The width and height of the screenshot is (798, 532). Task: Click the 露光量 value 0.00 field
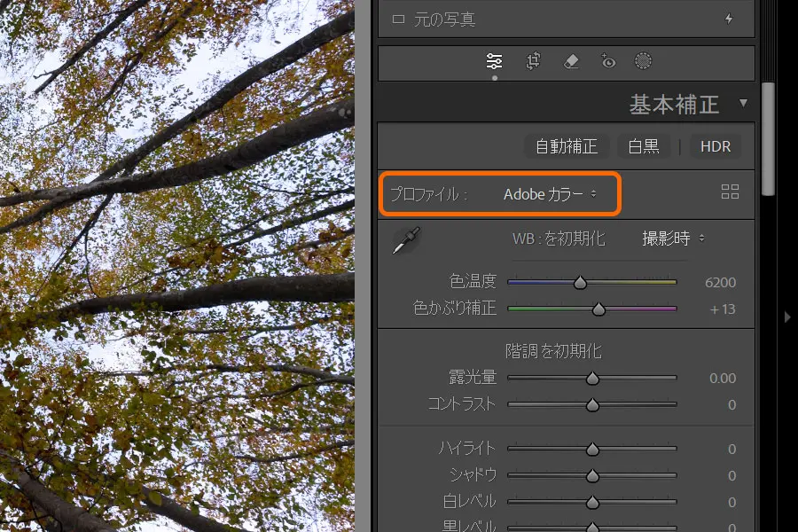[723, 379]
